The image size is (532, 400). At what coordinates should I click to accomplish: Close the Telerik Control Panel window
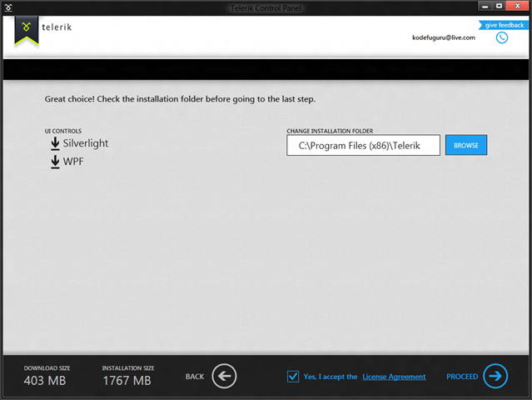pyautogui.click(x=517, y=6)
